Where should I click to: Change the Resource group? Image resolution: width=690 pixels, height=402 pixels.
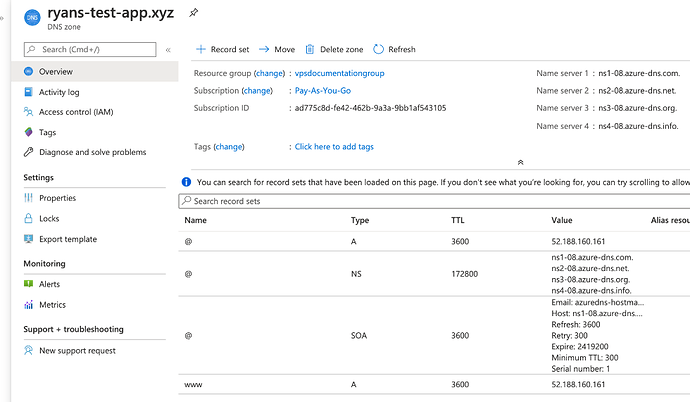pos(270,73)
